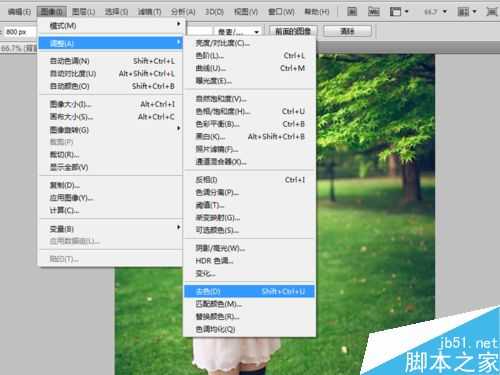Viewport: 500px width, 375px height.
Task: Open 色彩平衡(B) adjustment
Action: [249, 124]
